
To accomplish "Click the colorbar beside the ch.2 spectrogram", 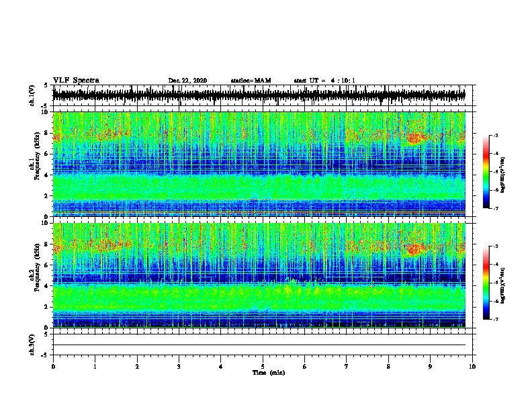I will 486,283.
